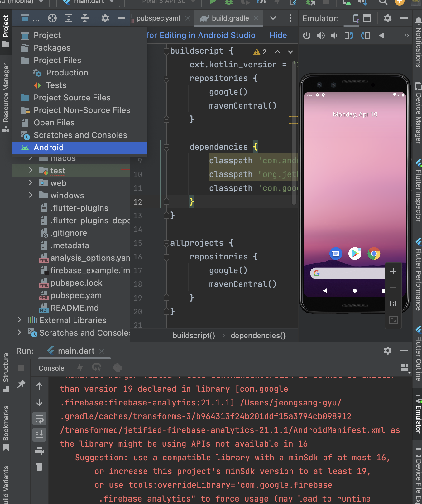Go to previous highlighted warning
The image size is (422, 504).
tap(277, 52)
